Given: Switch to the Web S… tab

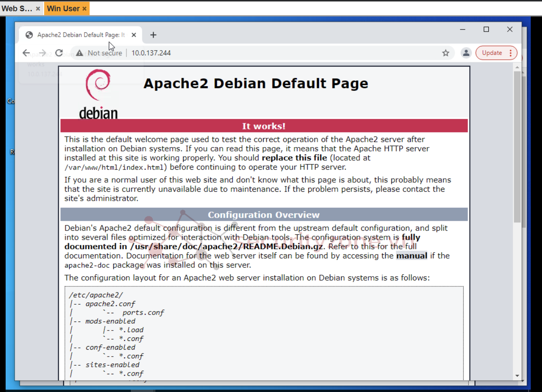Looking at the screenshot, I should click(x=17, y=9).
